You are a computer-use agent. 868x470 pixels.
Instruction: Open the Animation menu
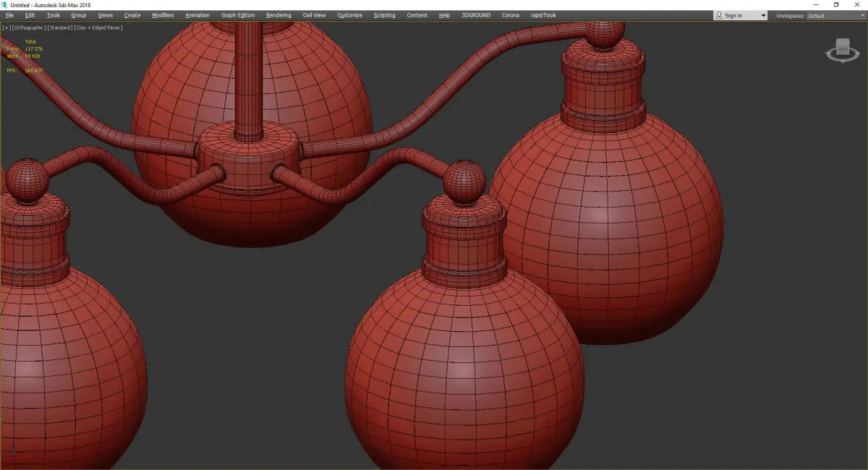click(x=197, y=15)
